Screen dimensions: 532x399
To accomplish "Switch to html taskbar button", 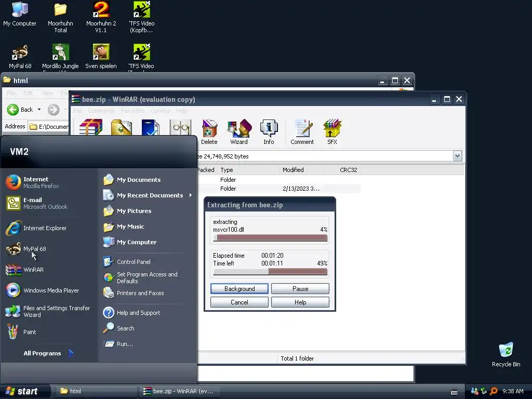I will tap(95, 391).
